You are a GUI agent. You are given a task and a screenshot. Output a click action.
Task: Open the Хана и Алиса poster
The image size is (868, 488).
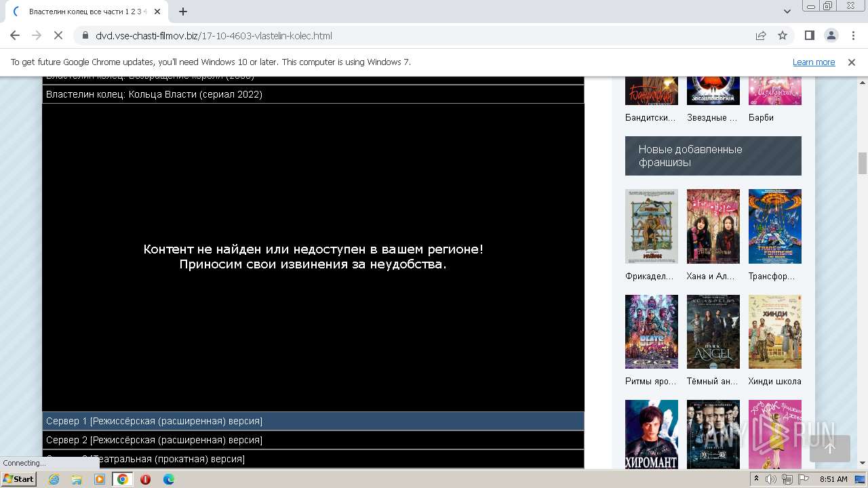point(713,226)
